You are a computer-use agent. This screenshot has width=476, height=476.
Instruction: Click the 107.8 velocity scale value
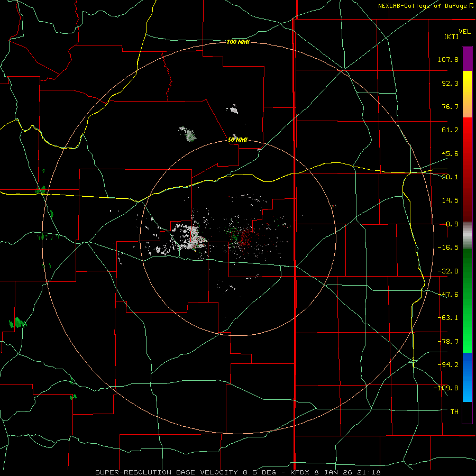point(448,59)
